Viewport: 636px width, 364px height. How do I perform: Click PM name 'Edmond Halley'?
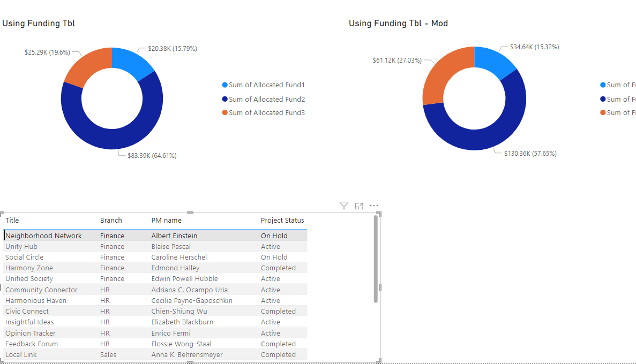(x=175, y=268)
